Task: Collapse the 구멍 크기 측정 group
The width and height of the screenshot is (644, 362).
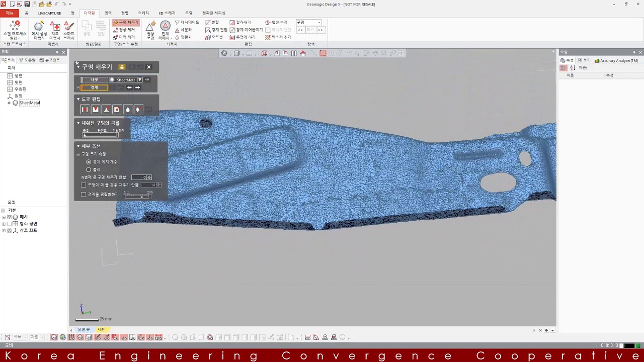Action: tap(78, 154)
